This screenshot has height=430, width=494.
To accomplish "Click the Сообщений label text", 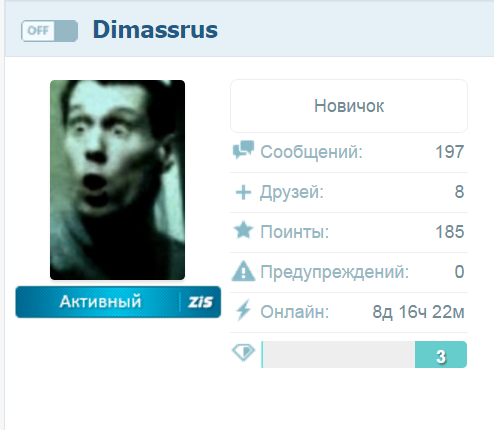I will click(x=311, y=152).
